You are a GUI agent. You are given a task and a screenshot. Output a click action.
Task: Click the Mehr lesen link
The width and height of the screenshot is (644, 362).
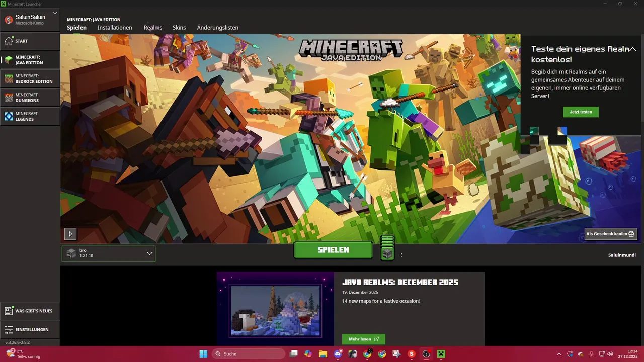pyautogui.click(x=364, y=339)
